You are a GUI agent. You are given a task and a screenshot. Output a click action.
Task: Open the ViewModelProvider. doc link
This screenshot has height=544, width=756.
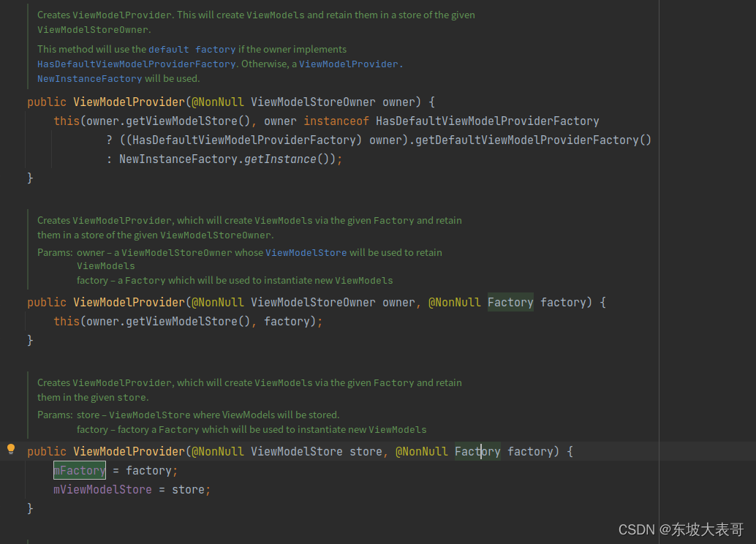(x=350, y=64)
